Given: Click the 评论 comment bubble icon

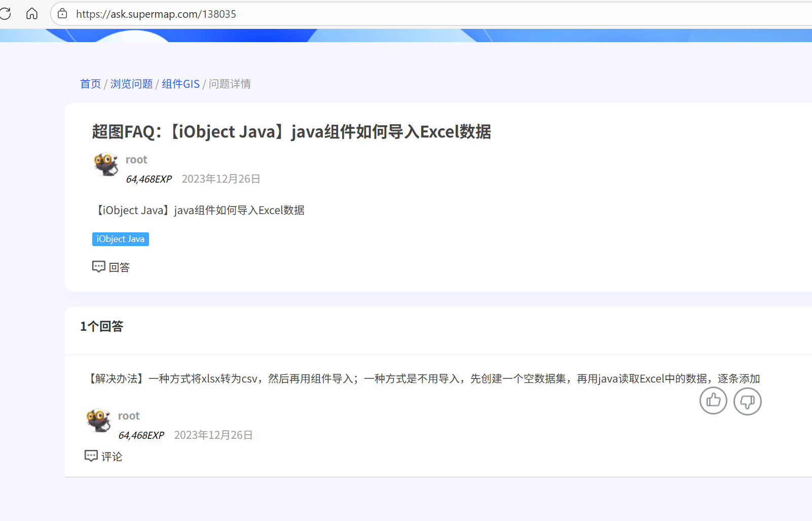Looking at the screenshot, I should pos(91,456).
